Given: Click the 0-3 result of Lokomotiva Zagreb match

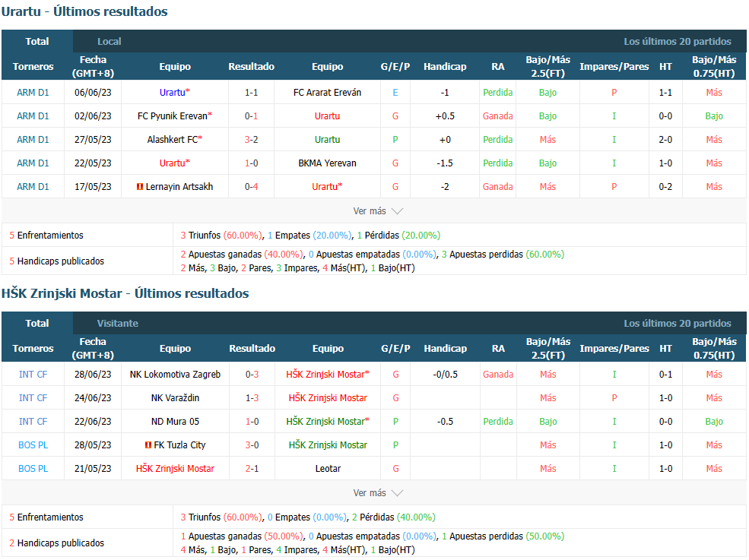Looking at the screenshot, I should (x=252, y=375).
